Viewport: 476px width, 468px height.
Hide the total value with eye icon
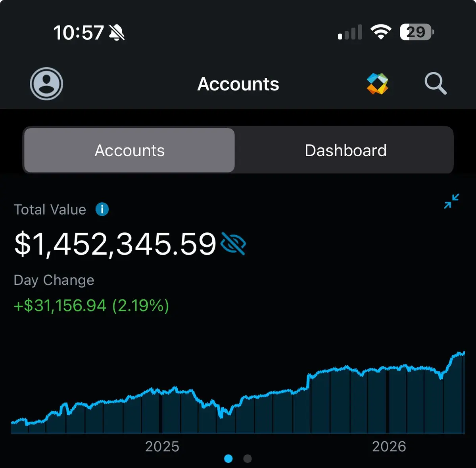[x=233, y=244]
